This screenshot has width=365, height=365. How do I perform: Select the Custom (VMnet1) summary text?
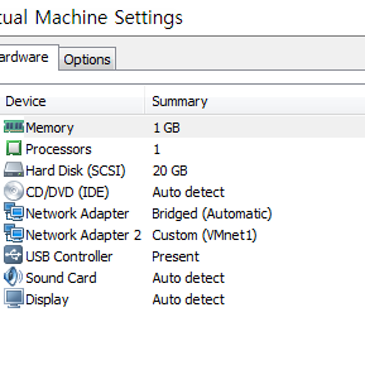[204, 235]
